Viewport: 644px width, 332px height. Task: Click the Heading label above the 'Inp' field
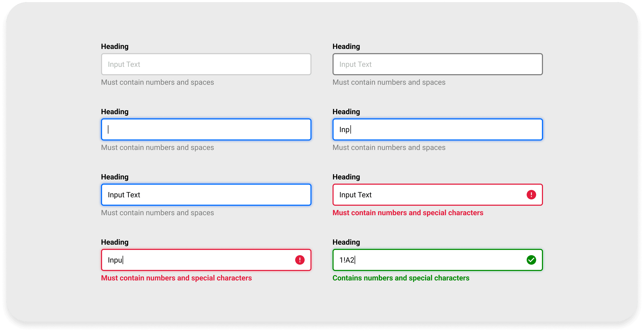(x=346, y=112)
